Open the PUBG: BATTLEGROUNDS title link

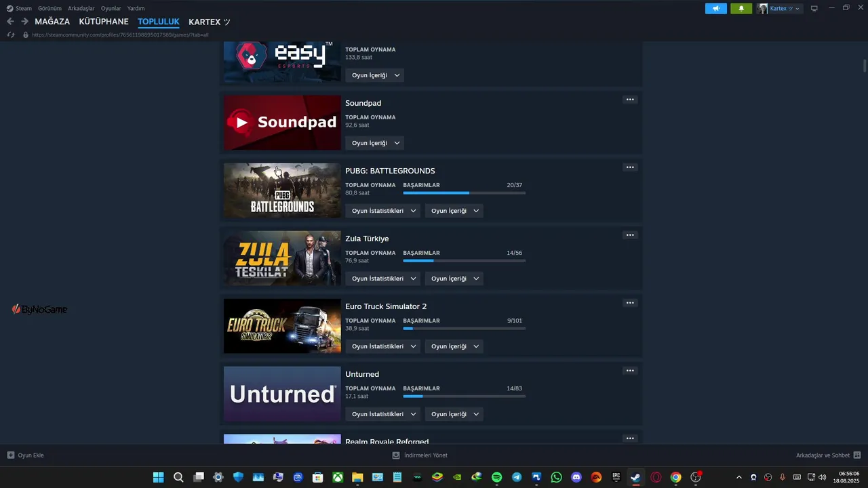pos(390,171)
